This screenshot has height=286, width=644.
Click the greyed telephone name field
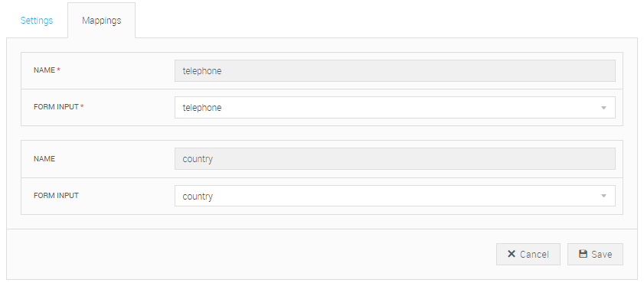[x=394, y=70]
